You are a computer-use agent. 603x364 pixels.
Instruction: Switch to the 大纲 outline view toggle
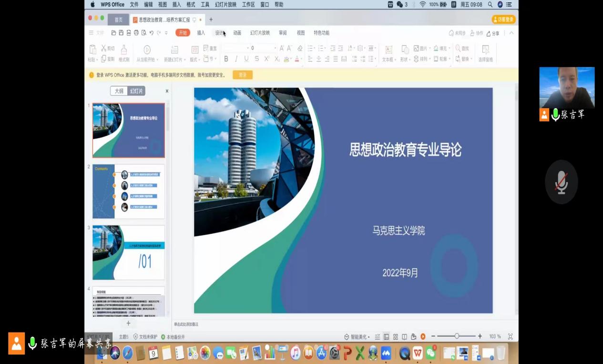point(119,91)
